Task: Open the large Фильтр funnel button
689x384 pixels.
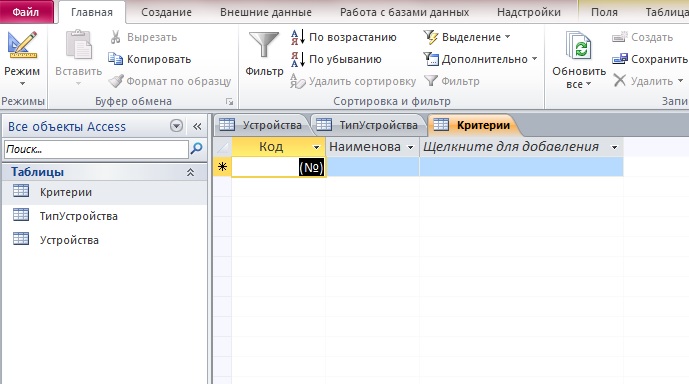Action: [x=264, y=54]
